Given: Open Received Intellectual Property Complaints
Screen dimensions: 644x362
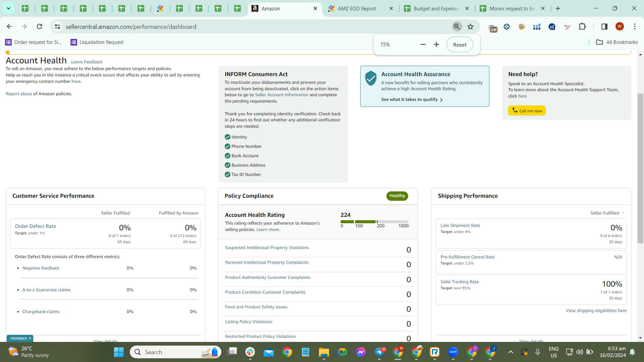Looking at the screenshot, I should tap(267, 262).
